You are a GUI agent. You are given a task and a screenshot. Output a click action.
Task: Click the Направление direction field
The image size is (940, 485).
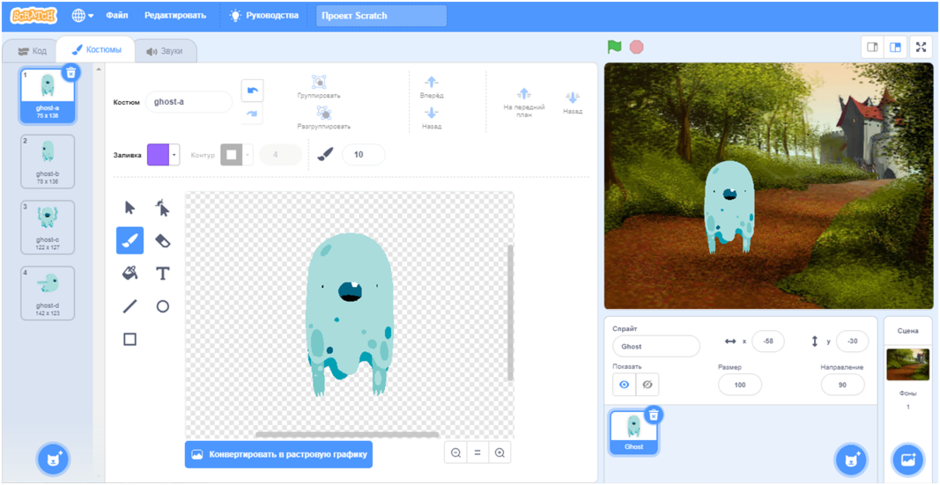click(842, 385)
